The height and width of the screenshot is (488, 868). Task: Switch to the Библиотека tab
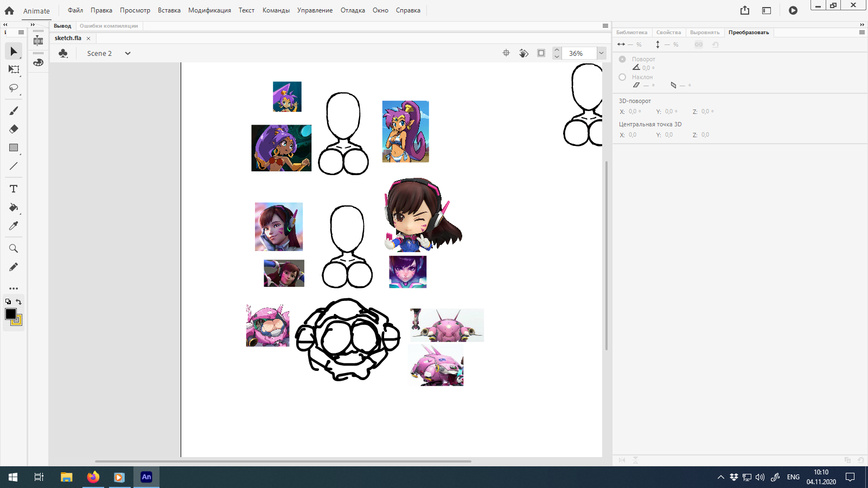pos(632,33)
